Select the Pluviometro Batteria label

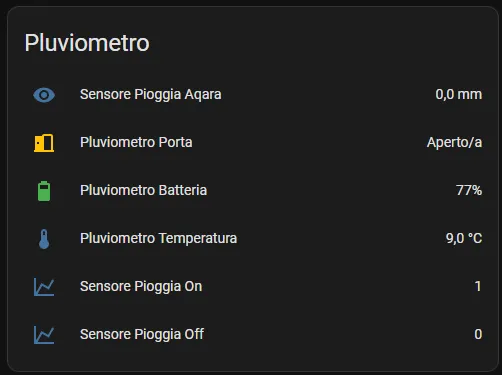click(x=143, y=190)
